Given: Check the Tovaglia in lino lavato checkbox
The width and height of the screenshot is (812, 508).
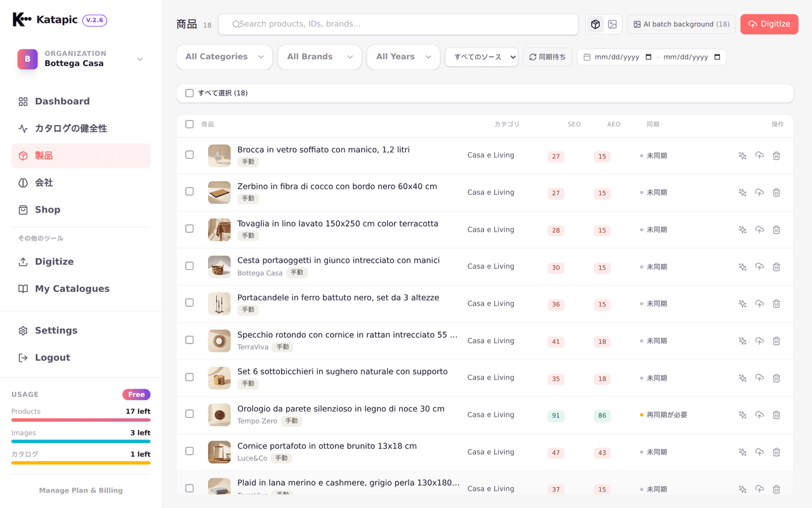Looking at the screenshot, I should [189, 229].
